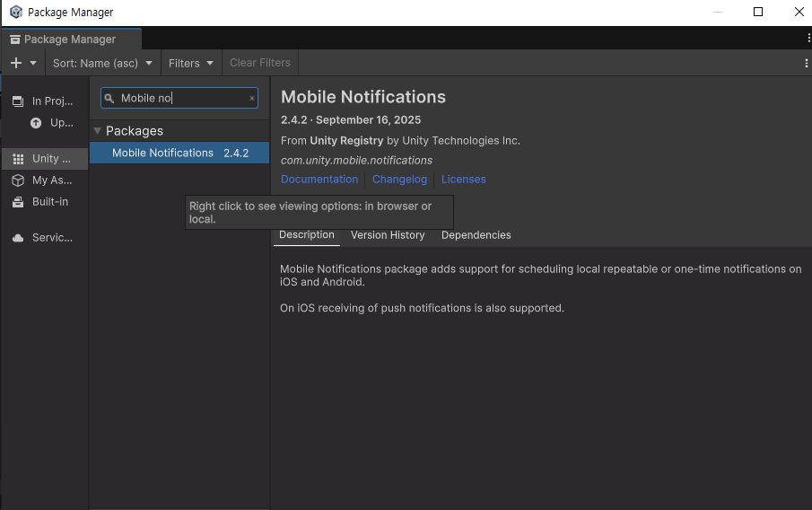Click the com.unity.mobile.notifications package ID text
The height and width of the screenshot is (510, 812).
click(356, 161)
